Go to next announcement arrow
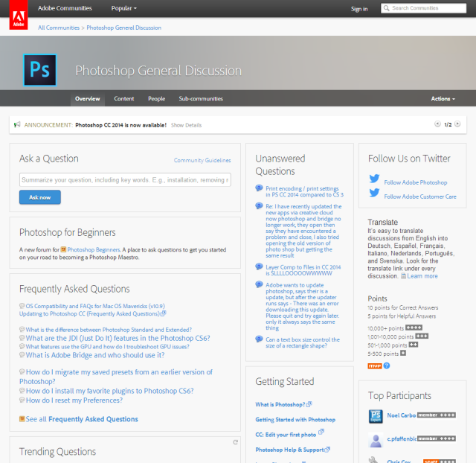Screen dimensions: 476x463 pos(457,124)
